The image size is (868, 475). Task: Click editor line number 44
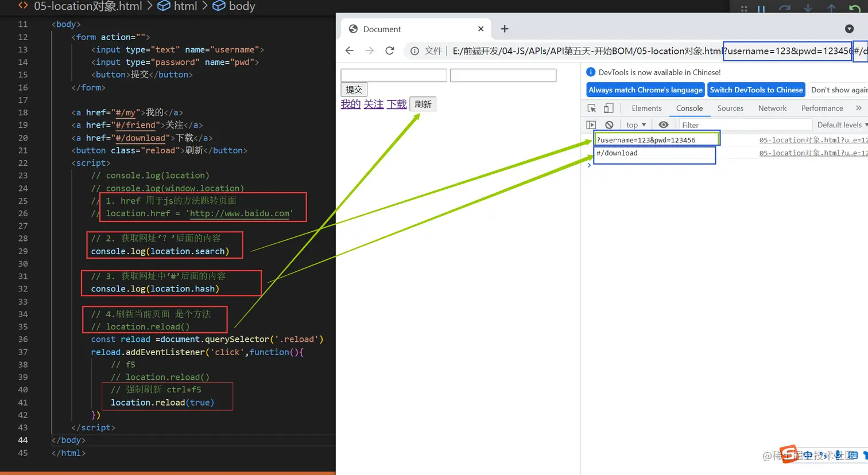[22, 440]
